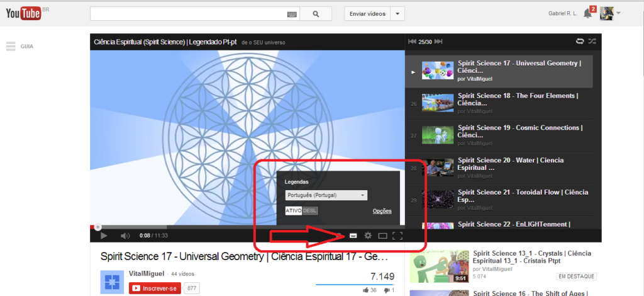Click the 7.149 view count
This screenshot has height=296, width=644.
pyautogui.click(x=382, y=276)
